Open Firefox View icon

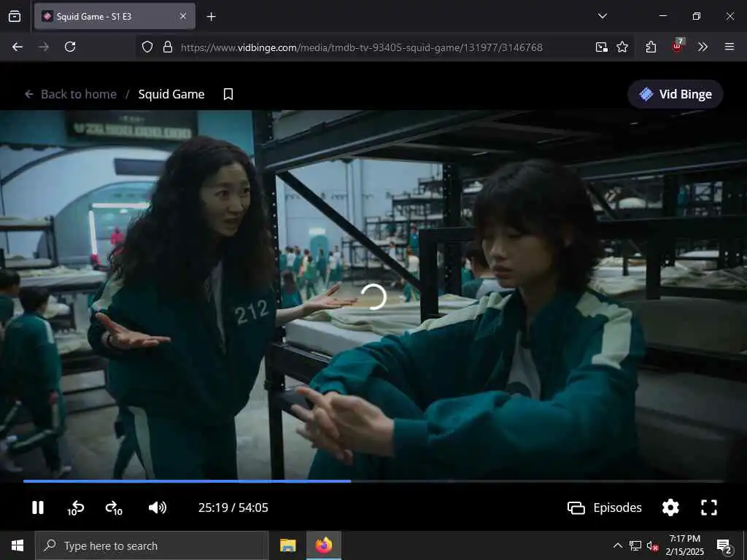(15, 17)
